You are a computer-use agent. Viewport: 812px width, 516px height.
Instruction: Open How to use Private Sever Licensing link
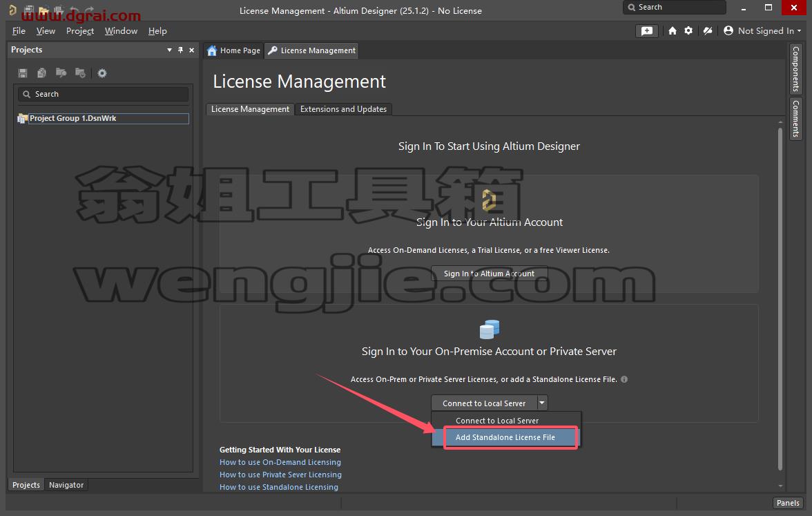click(x=280, y=475)
